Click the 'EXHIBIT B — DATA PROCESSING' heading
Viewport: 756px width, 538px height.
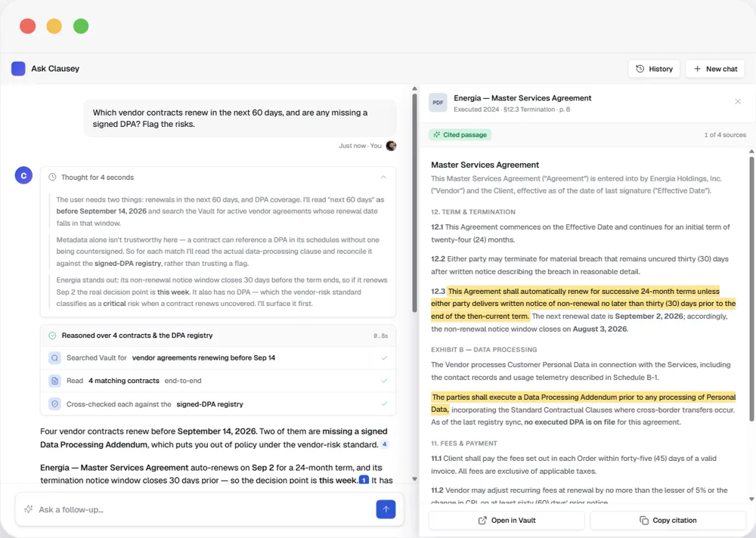coord(484,350)
